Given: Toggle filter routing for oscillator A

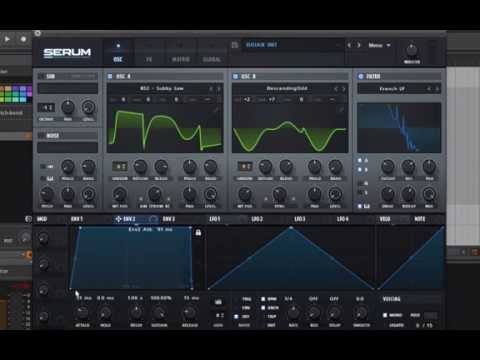Looking at the screenshot, I should pyautogui.click(x=360, y=160).
